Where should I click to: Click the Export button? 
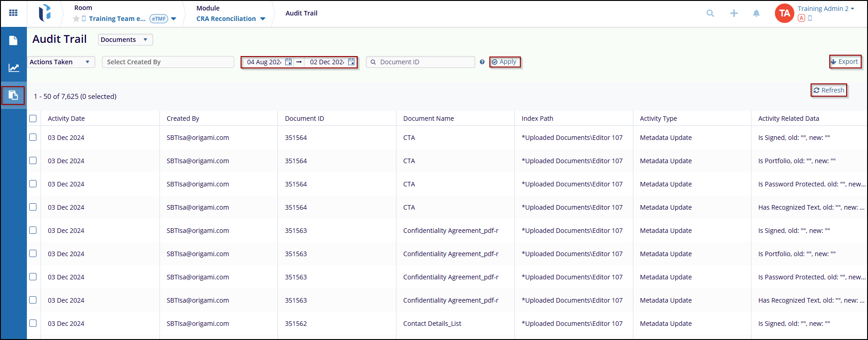click(845, 62)
